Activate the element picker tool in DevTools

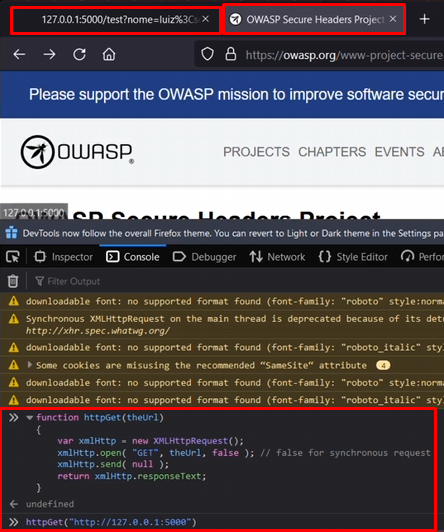tap(13, 257)
